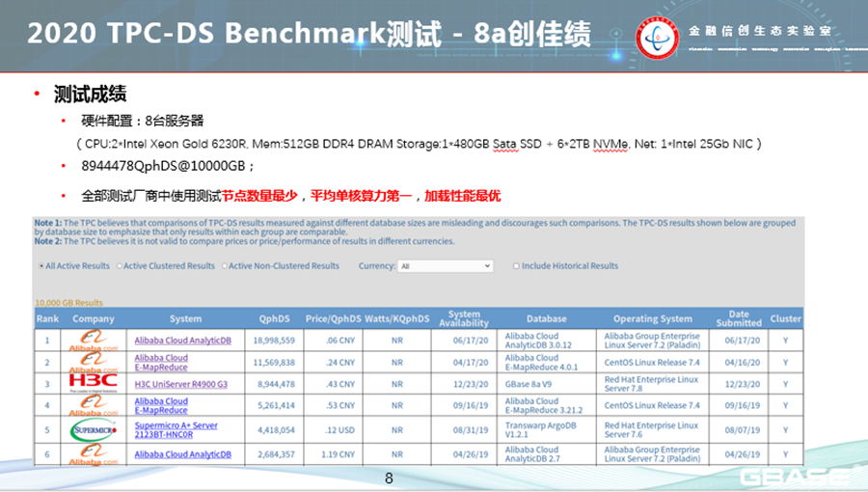Click the Cluster column header

point(785,318)
